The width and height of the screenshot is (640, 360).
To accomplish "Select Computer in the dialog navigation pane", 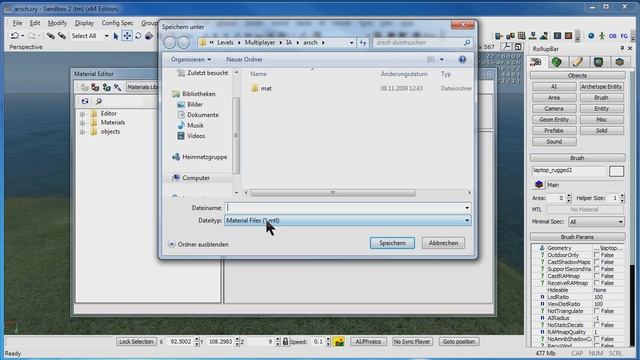I will (196, 178).
